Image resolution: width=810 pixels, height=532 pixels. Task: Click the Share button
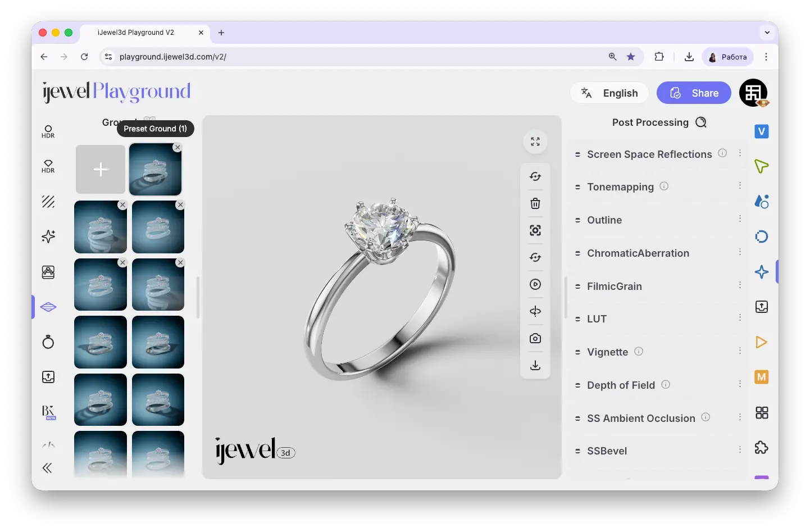tap(694, 93)
